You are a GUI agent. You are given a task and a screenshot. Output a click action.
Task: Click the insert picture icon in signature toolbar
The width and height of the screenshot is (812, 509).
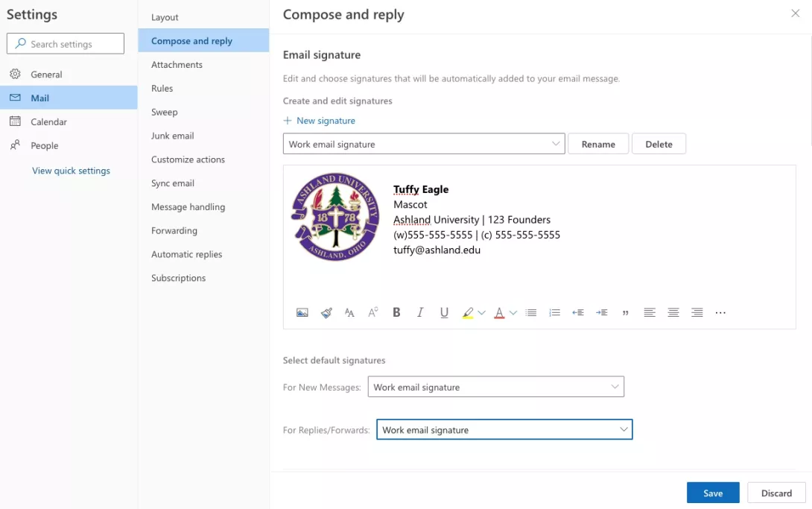(302, 313)
